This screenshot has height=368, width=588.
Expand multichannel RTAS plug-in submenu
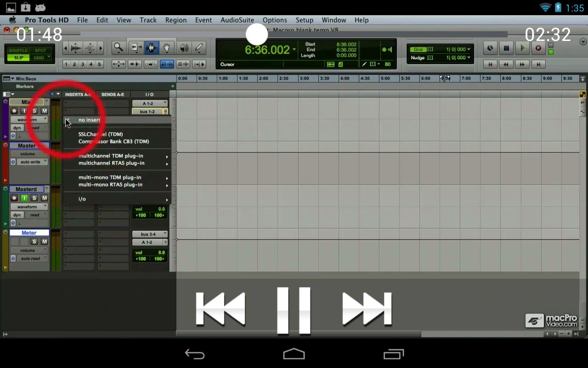117,163
